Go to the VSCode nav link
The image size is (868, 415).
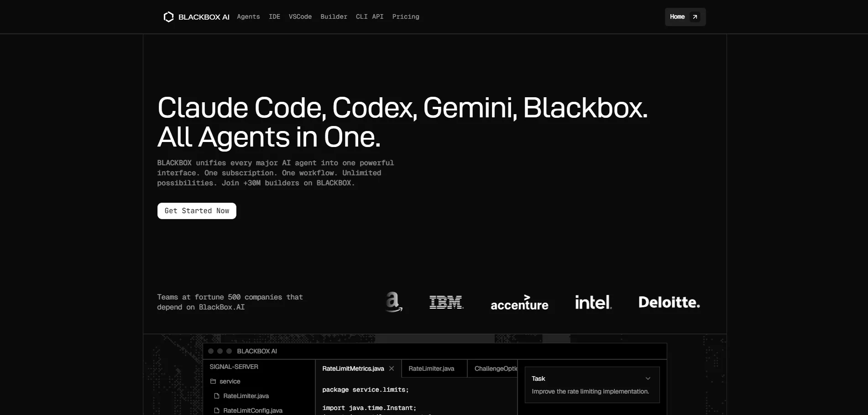300,17
